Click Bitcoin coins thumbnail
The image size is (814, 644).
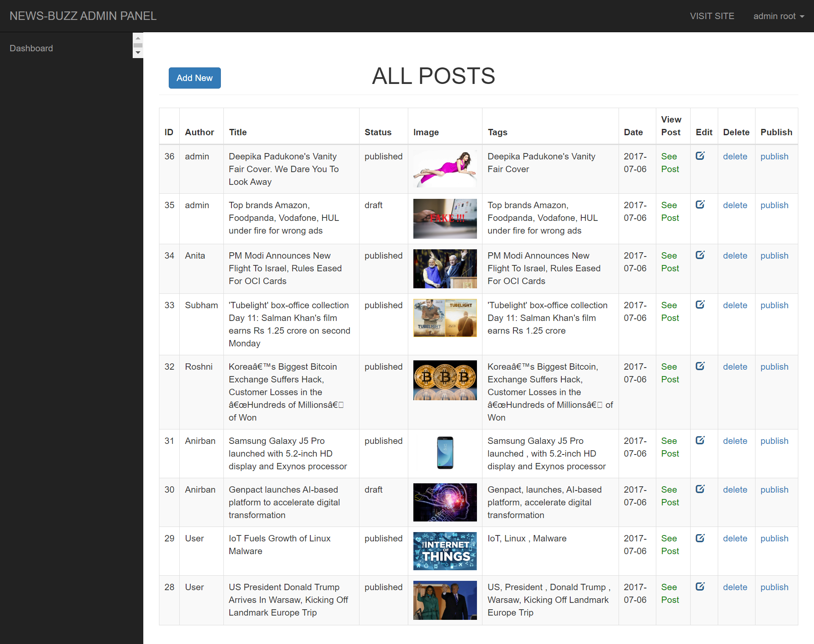(x=445, y=380)
